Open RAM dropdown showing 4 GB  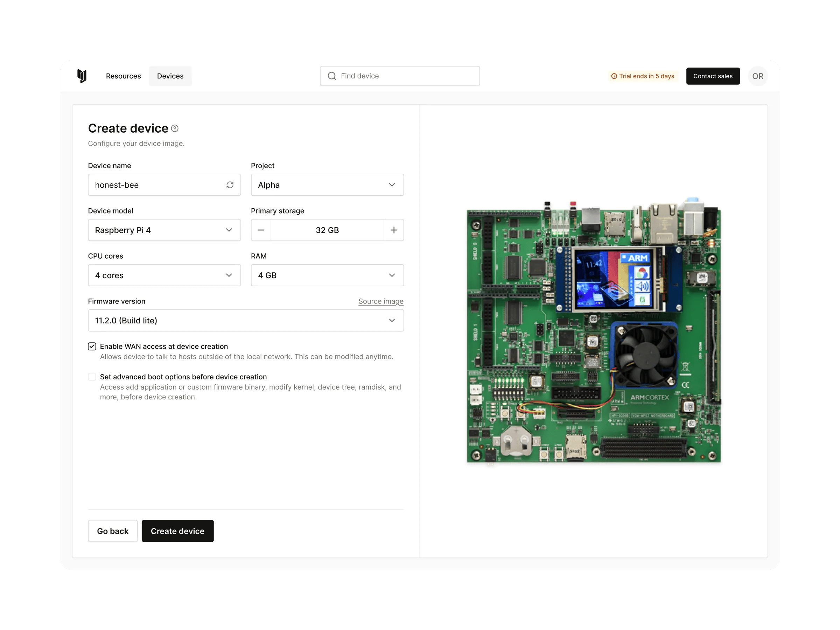click(x=327, y=275)
